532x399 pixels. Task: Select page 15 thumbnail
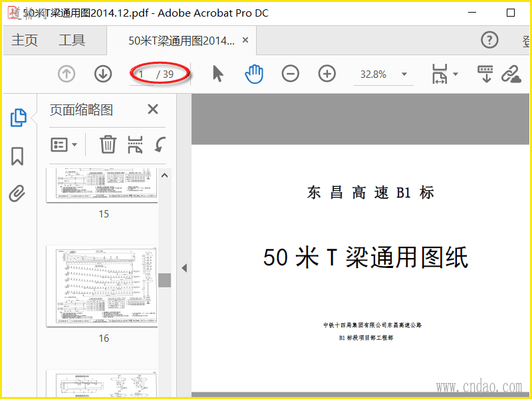pyautogui.click(x=102, y=186)
